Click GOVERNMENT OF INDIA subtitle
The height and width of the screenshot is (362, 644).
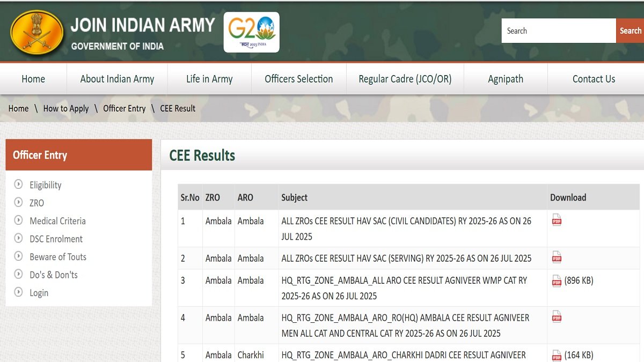click(x=118, y=46)
